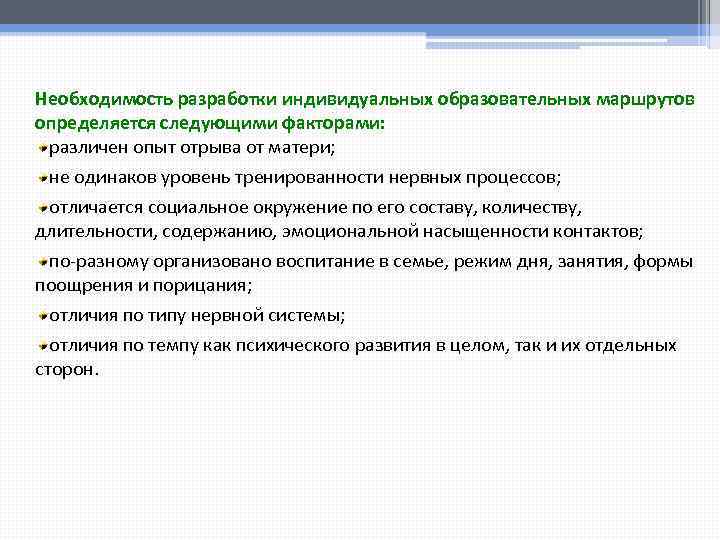Click the line 'не одинаков уровень тренированности нервных процессов;'
This screenshot has width=720, height=540.
click(305, 177)
